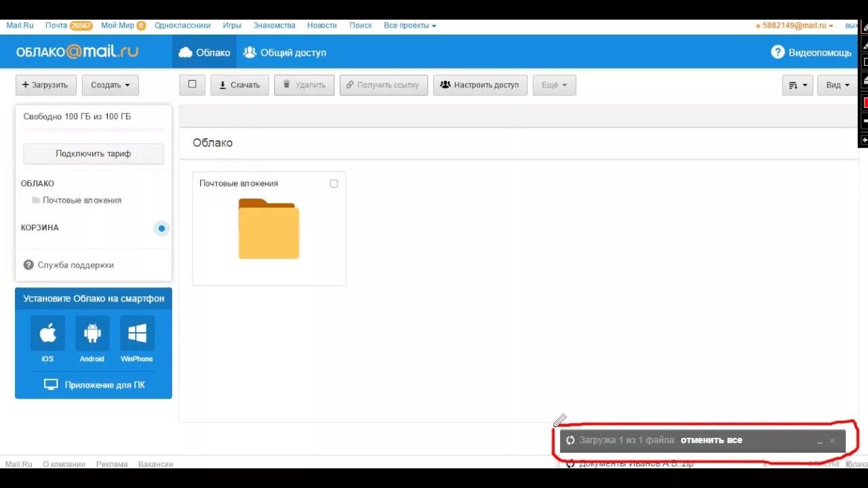Viewport: 868px width, 488px height.
Task: Click the iOS app icon
Action: coord(47,333)
